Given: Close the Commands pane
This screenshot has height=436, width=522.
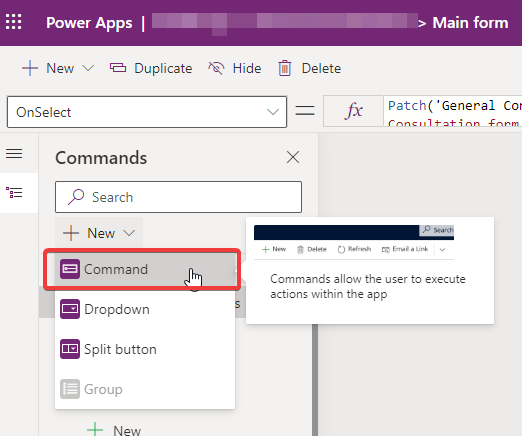Looking at the screenshot, I should [x=293, y=157].
